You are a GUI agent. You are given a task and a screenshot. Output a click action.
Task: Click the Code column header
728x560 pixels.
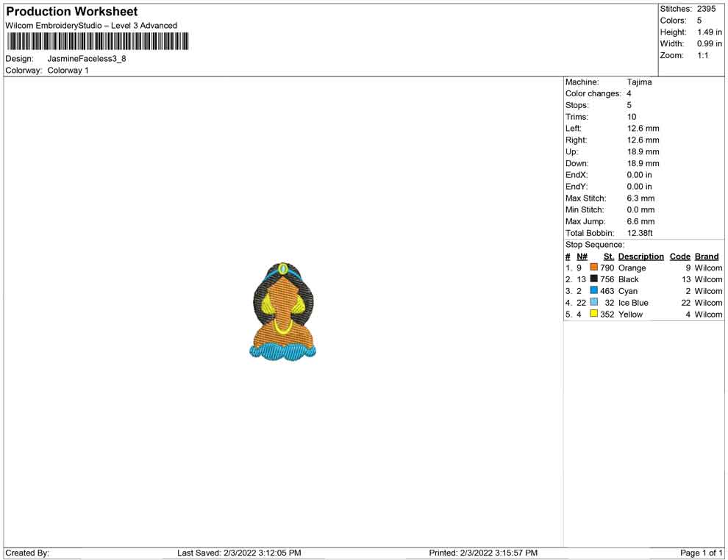pyautogui.click(x=680, y=256)
